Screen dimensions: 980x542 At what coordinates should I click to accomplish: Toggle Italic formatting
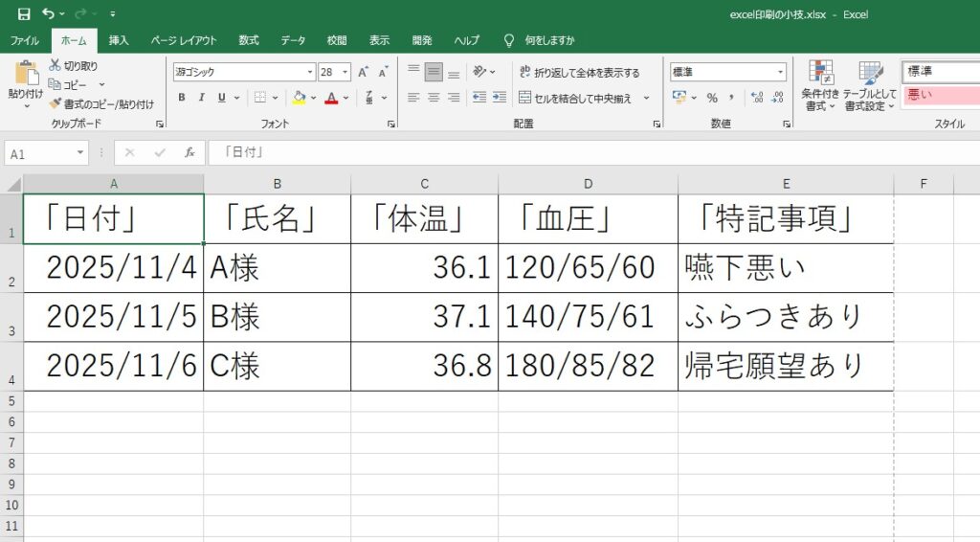point(202,98)
